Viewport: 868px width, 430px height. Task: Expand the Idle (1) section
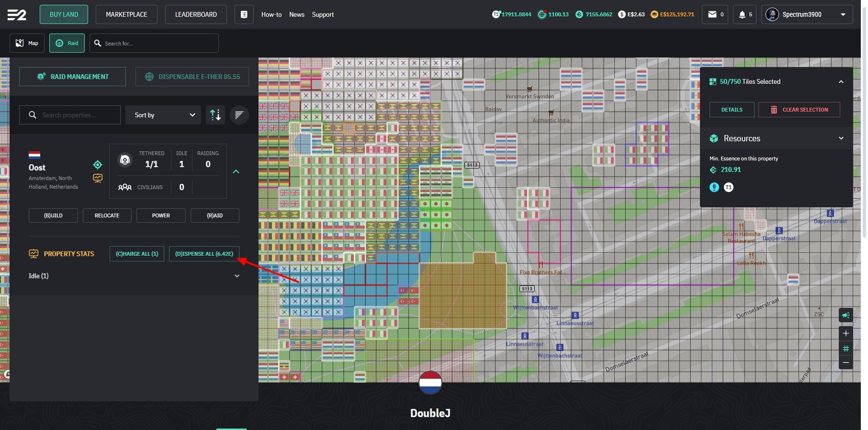click(237, 276)
